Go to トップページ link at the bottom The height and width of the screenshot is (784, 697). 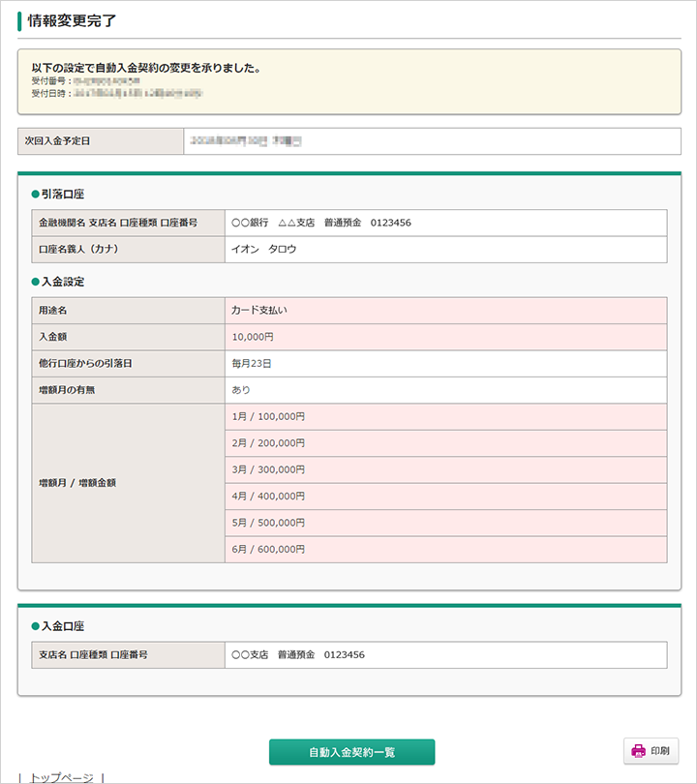coord(61,777)
